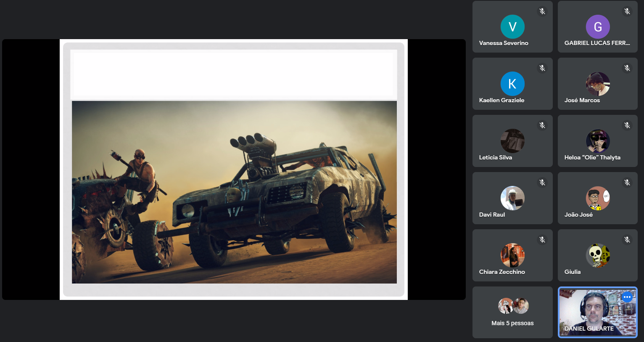Expand the "Mais 5 pessoas" participants tile
This screenshot has height=342, width=644.
(512, 312)
